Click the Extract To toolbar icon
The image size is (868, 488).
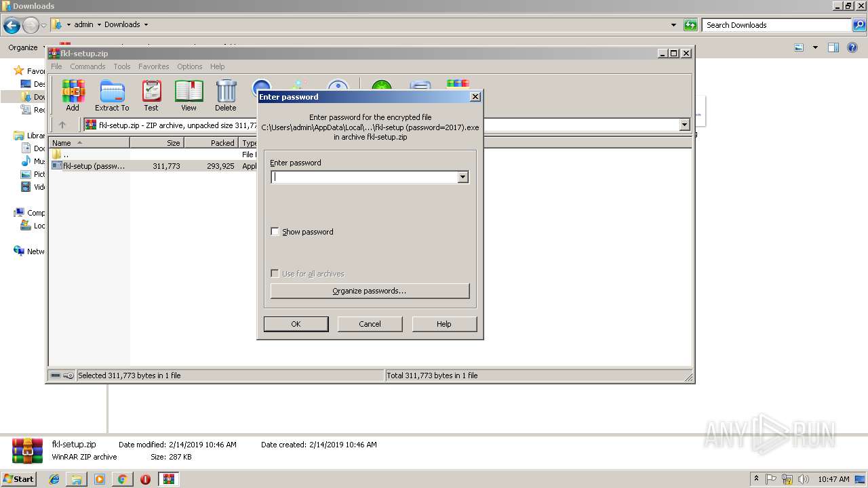[112, 96]
